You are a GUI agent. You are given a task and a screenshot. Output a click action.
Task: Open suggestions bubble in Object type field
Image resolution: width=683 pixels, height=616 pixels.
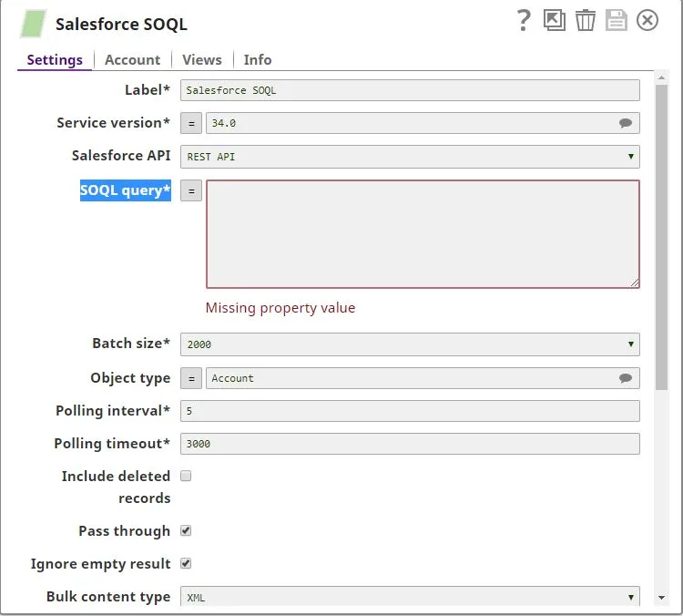[626, 378]
